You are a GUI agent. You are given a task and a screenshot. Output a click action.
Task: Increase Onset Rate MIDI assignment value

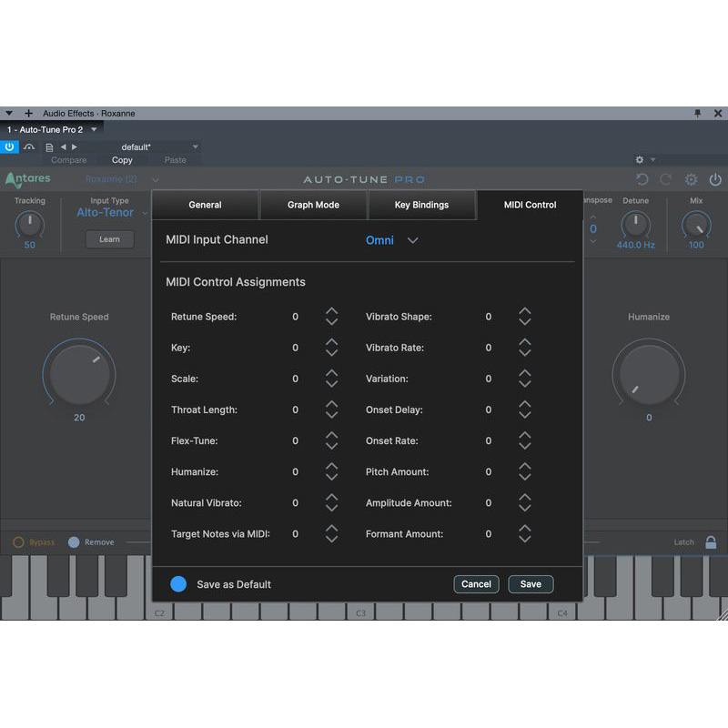(525, 436)
